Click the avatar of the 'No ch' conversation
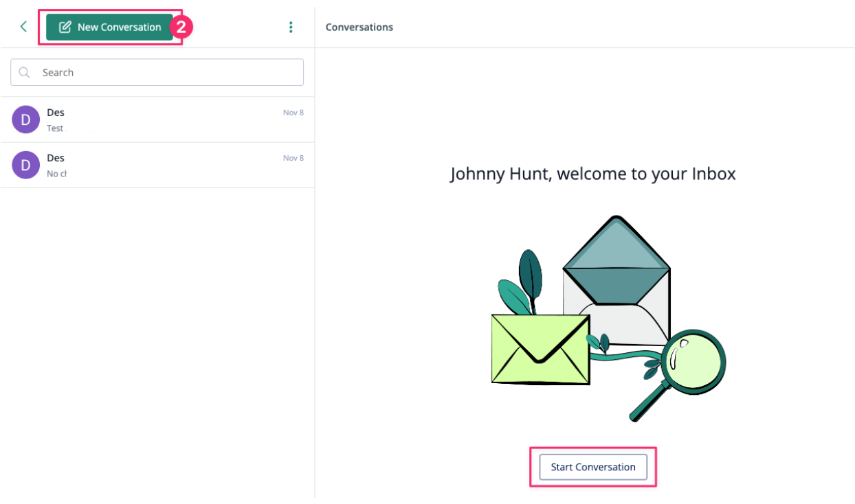 tap(26, 165)
